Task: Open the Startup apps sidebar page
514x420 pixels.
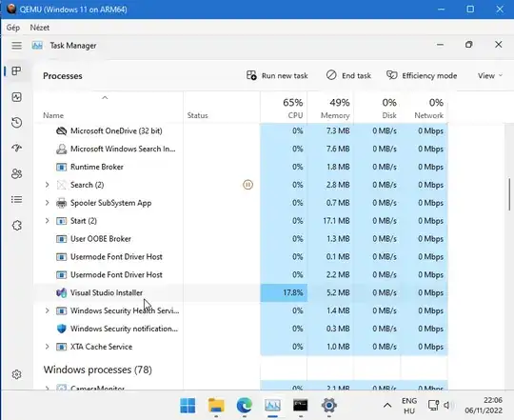Action: [x=17, y=148]
